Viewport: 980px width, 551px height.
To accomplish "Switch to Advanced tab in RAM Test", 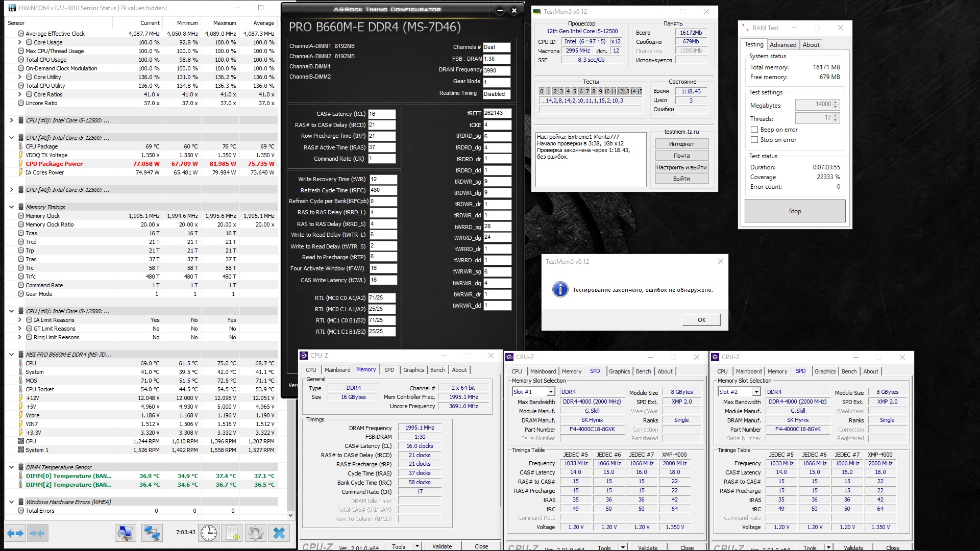I will click(x=782, y=45).
